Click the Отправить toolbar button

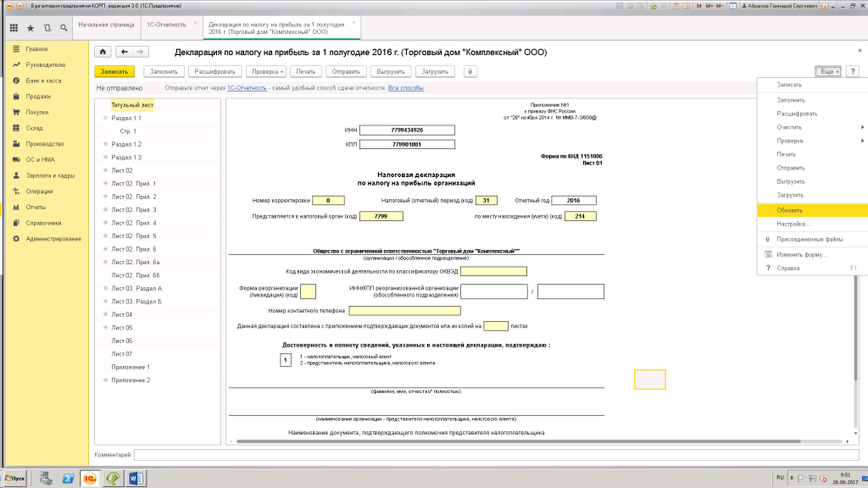pos(346,71)
